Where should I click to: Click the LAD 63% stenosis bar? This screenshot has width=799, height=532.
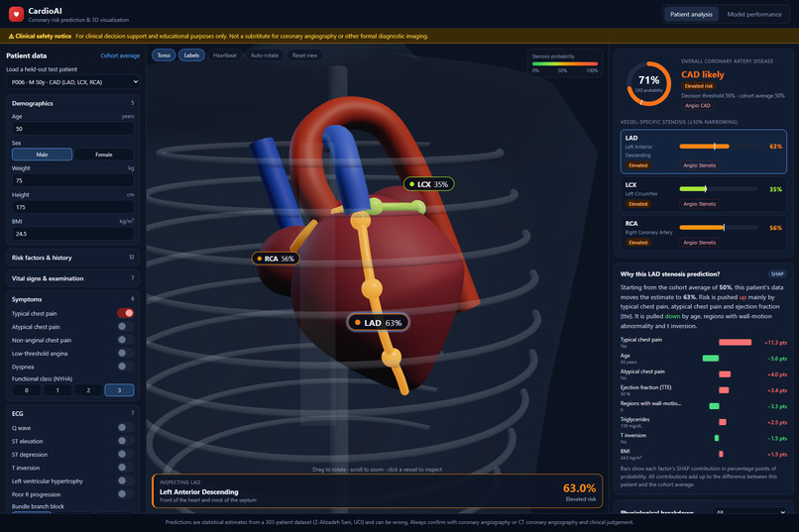pyautogui.click(x=719, y=146)
